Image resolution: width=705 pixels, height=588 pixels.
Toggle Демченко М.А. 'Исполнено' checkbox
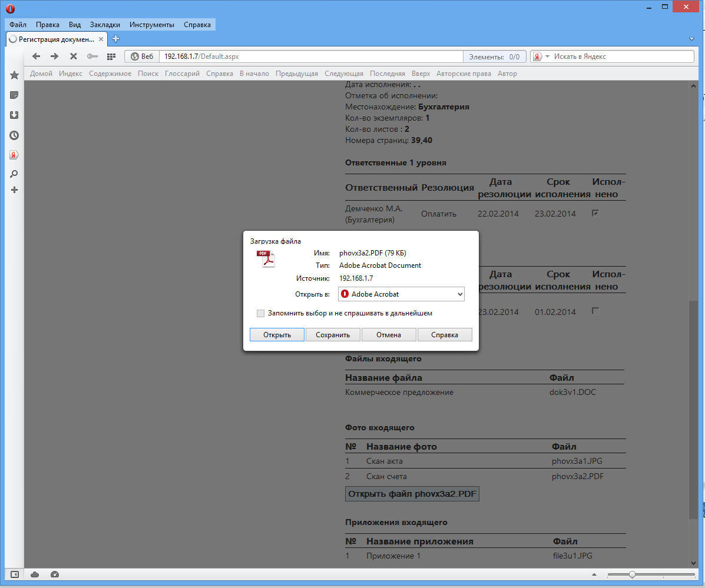[595, 213]
